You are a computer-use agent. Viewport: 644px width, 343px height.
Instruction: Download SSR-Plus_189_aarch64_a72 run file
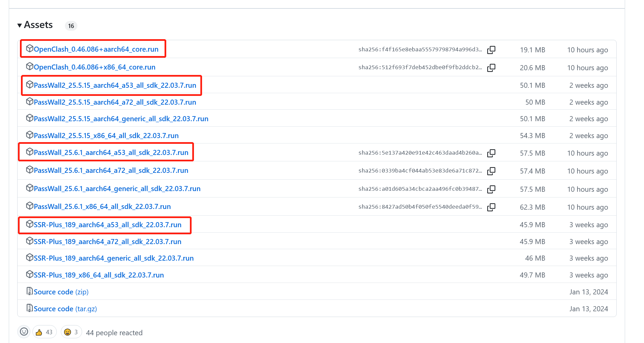click(107, 242)
